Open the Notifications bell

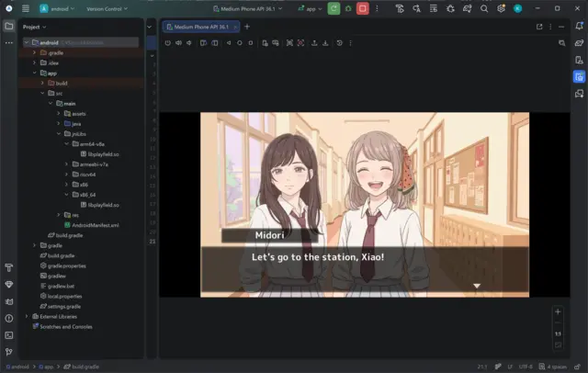(579, 26)
